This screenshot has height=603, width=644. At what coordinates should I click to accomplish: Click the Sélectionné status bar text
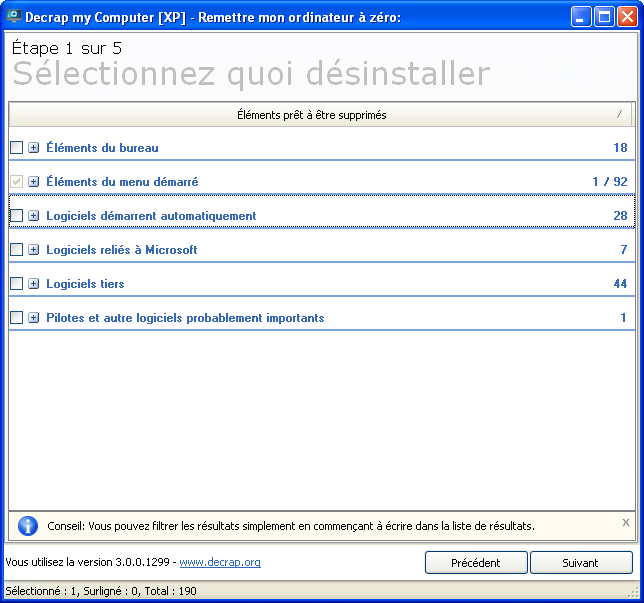point(101,591)
